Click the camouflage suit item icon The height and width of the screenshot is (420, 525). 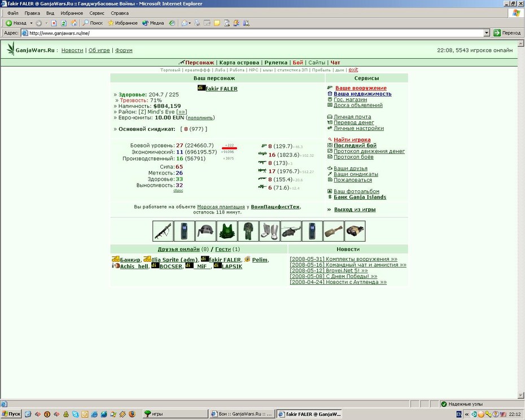[248, 231]
